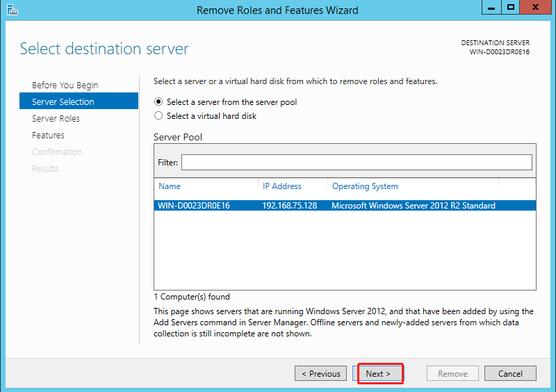Screen dimensions: 556x392
Task: Sort by Operating System column header
Action: (x=365, y=186)
